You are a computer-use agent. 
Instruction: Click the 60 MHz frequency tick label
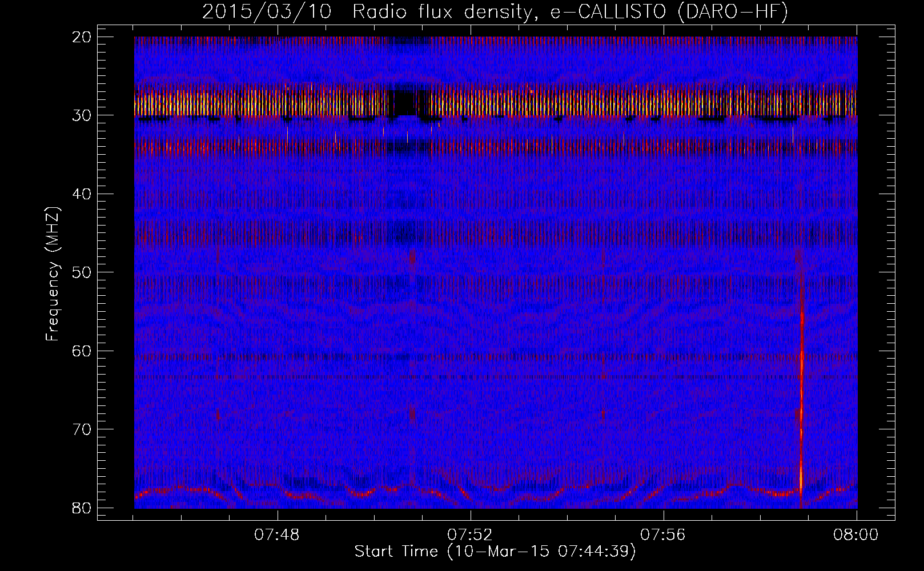pyautogui.click(x=82, y=351)
